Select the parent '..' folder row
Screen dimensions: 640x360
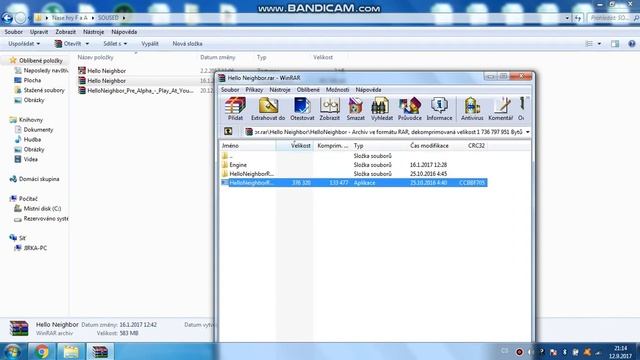click(x=353, y=156)
